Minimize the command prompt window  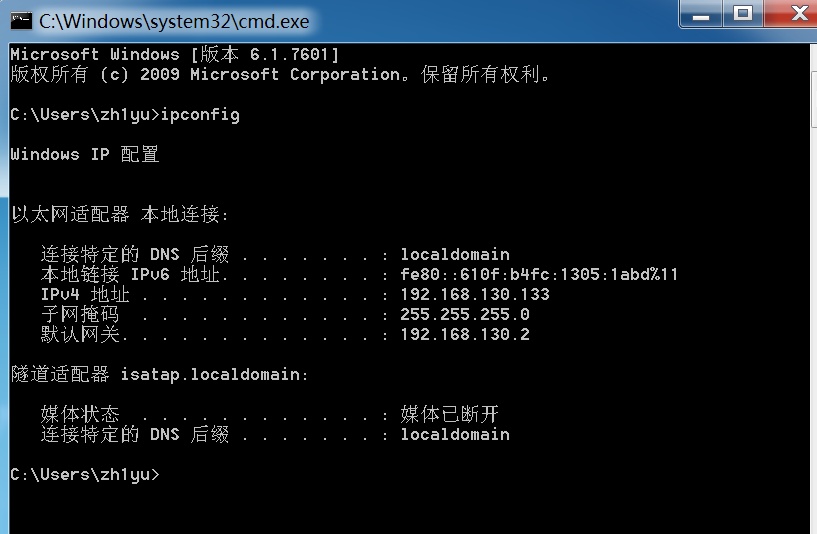click(699, 13)
